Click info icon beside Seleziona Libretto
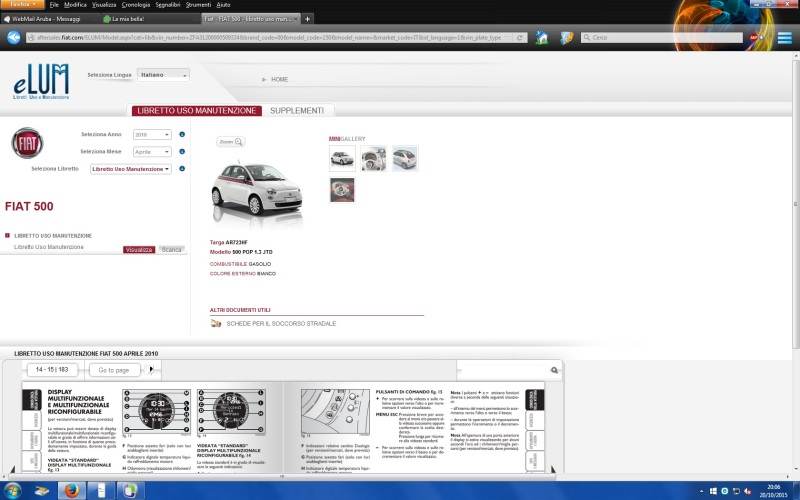Image resolution: width=800 pixels, height=500 pixels. click(x=182, y=168)
